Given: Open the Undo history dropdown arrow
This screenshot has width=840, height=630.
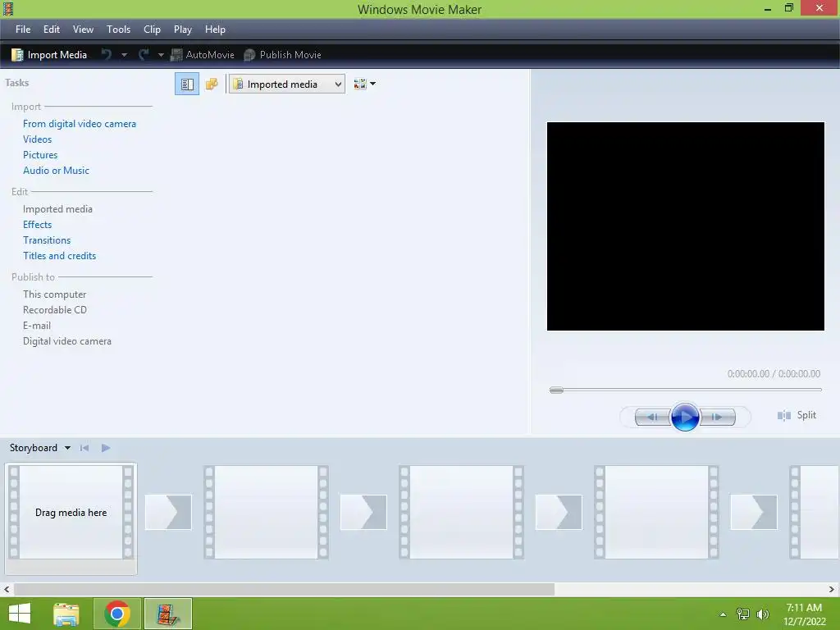Looking at the screenshot, I should point(124,55).
